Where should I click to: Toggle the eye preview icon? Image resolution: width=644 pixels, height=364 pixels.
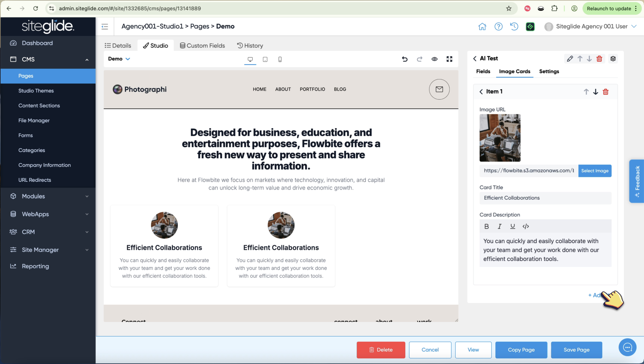point(434,59)
